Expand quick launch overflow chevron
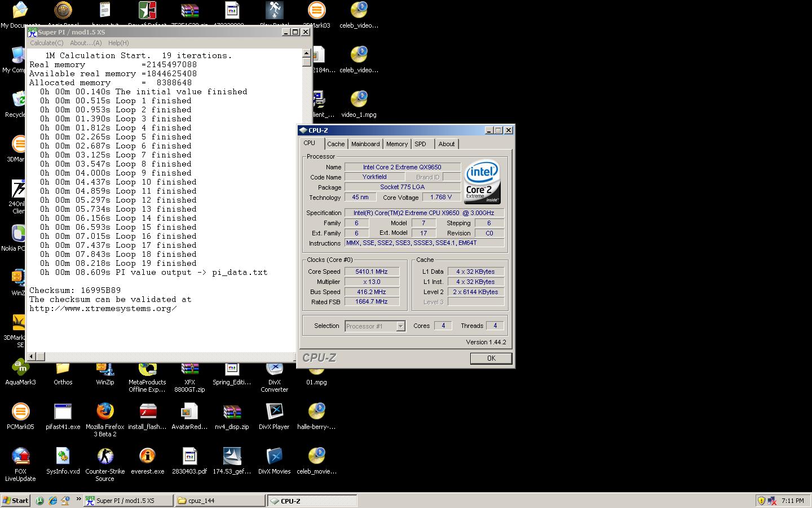 (x=78, y=499)
